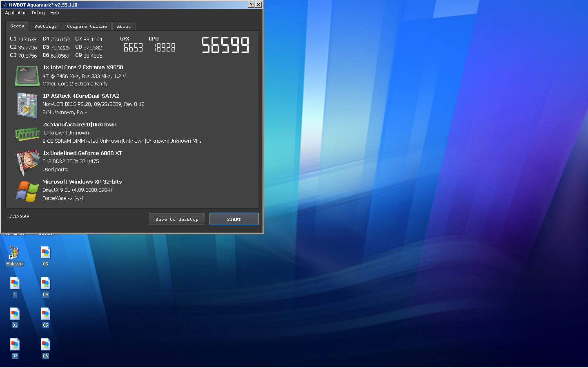The height and width of the screenshot is (368, 588).
Task: Click the Undefined GeForce 6800 XT heading
Action: coord(82,153)
